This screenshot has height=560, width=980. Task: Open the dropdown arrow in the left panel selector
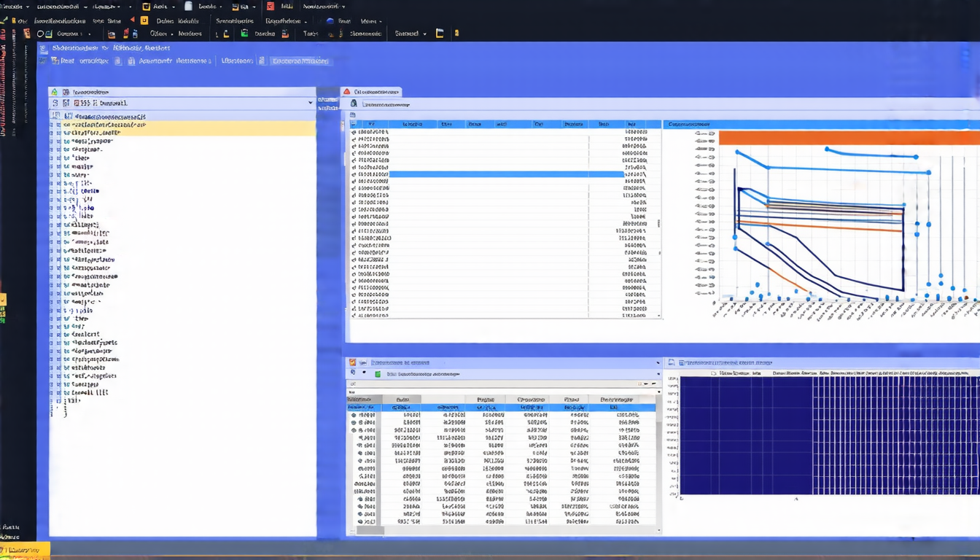310,104
